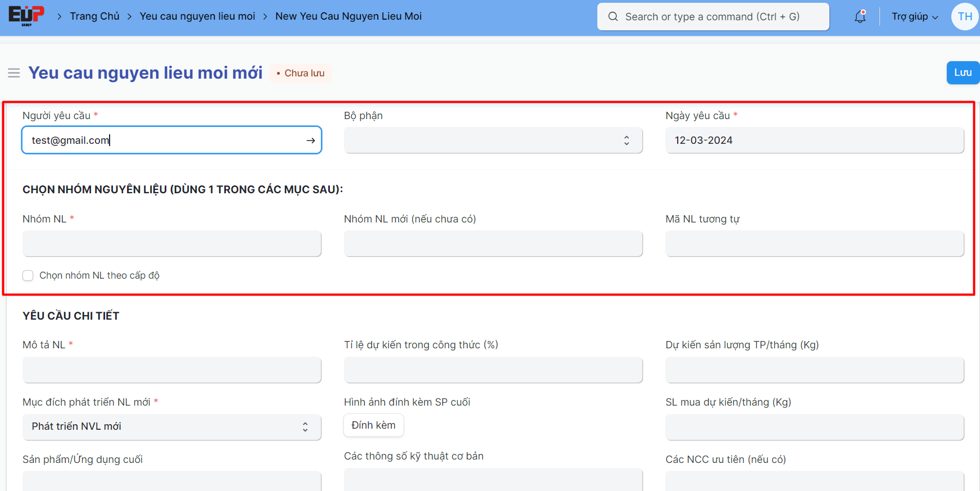The width and height of the screenshot is (980, 491).
Task: Click the Lưu save button
Action: click(963, 73)
